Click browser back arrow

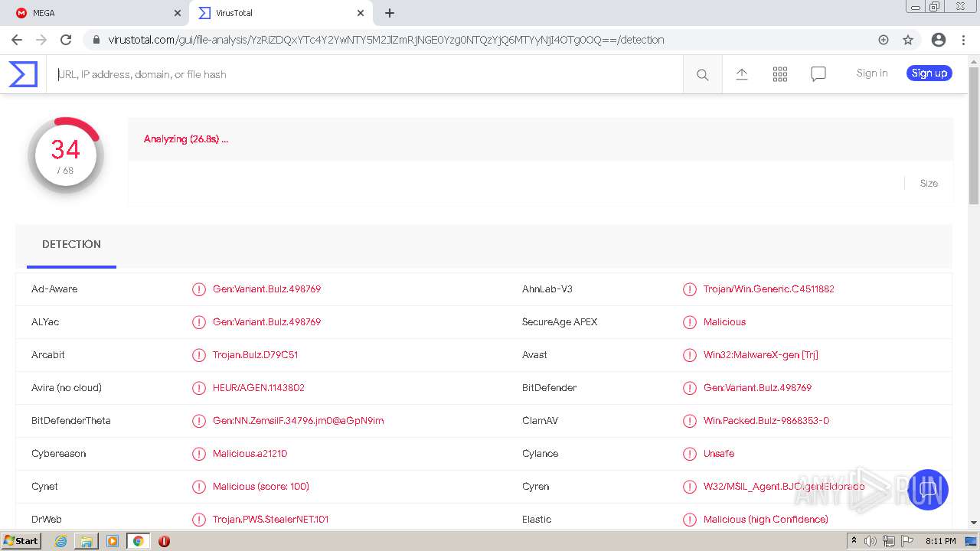[17, 40]
